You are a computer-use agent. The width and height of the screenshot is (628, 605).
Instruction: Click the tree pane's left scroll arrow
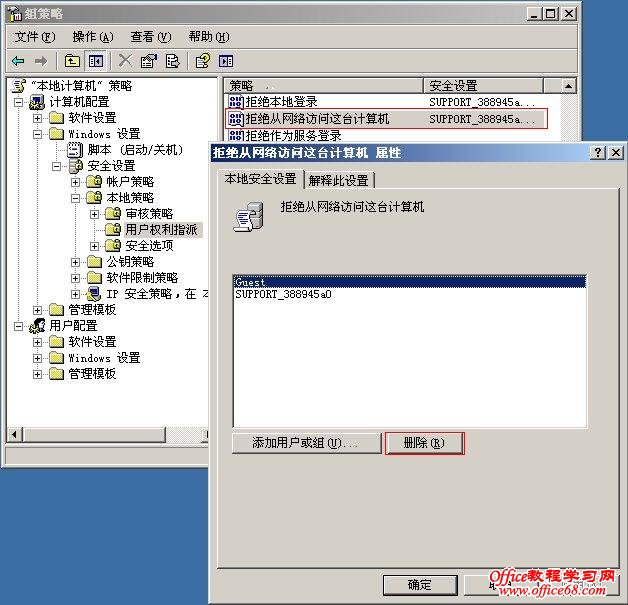[14, 434]
